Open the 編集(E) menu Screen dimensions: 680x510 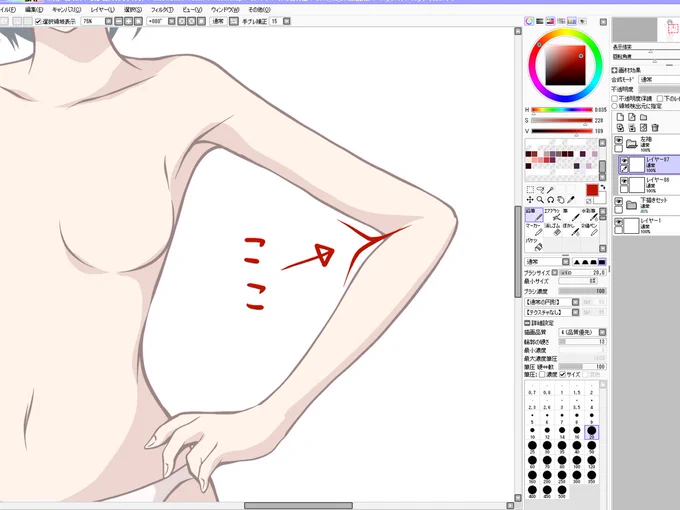(x=34, y=10)
